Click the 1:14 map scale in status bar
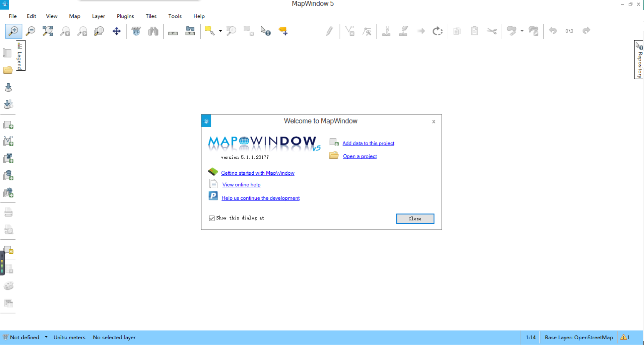The image size is (644, 345). [530, 337]
